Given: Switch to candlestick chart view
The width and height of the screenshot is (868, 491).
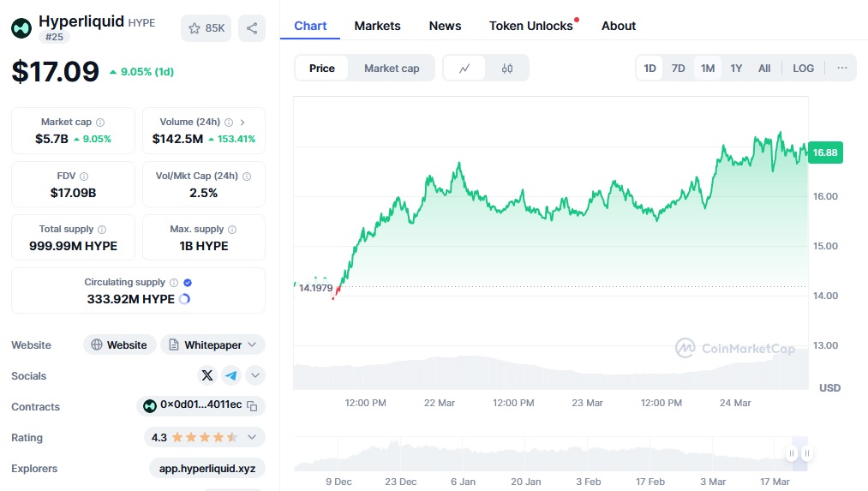Looking at the screenshot, I should (507, 68).
